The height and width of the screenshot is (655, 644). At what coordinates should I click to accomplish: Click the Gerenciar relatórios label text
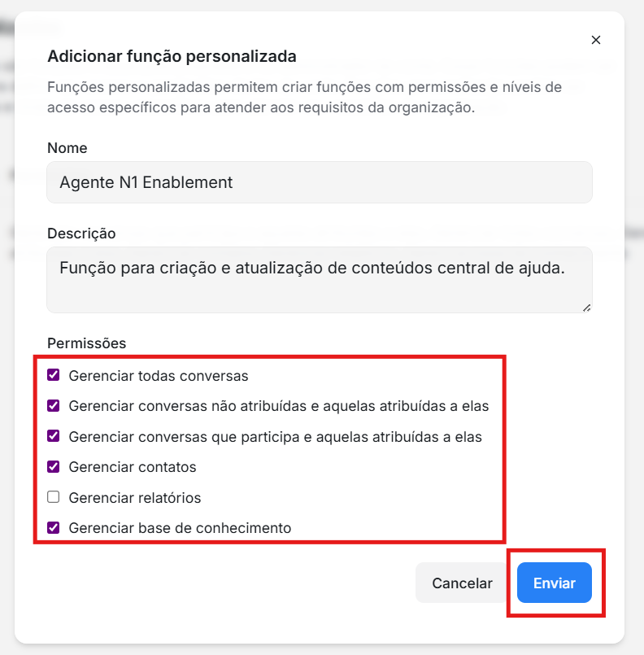135,498
